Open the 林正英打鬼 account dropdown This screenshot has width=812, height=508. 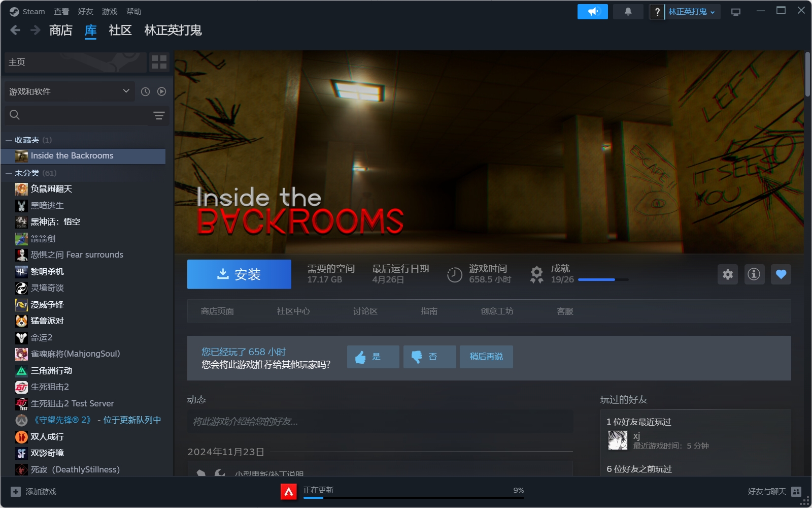point(692,12)
